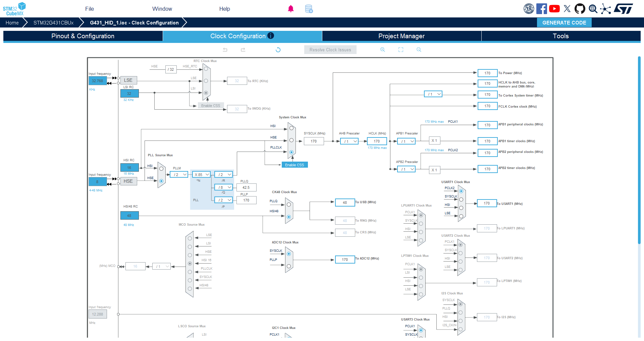Click the redo arrow in clock toolbar

(243, 50)
